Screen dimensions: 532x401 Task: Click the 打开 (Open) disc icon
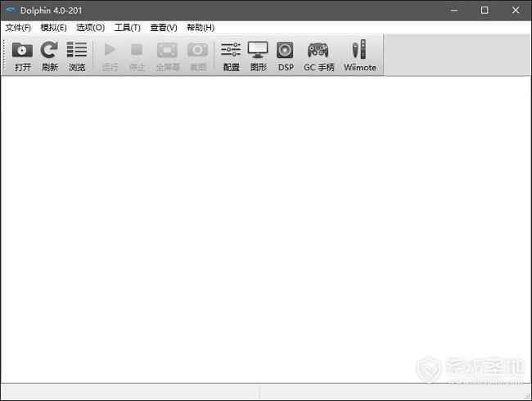click(x=22, y=50)
